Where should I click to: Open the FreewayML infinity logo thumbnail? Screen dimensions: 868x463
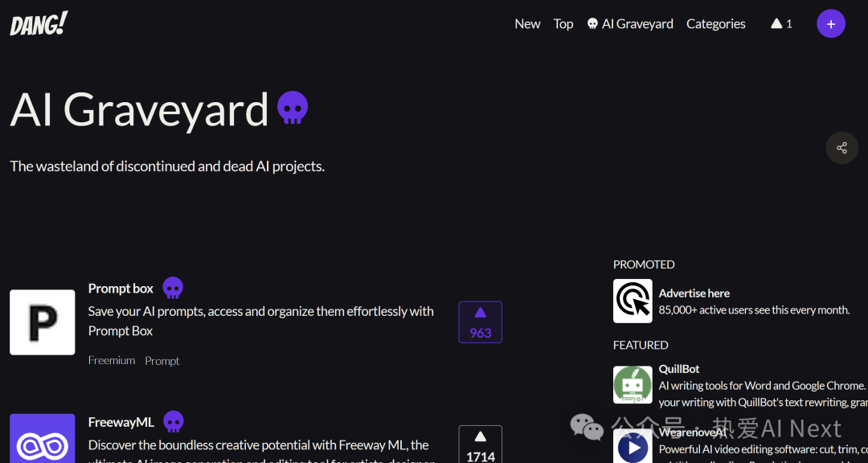point(42,438)
